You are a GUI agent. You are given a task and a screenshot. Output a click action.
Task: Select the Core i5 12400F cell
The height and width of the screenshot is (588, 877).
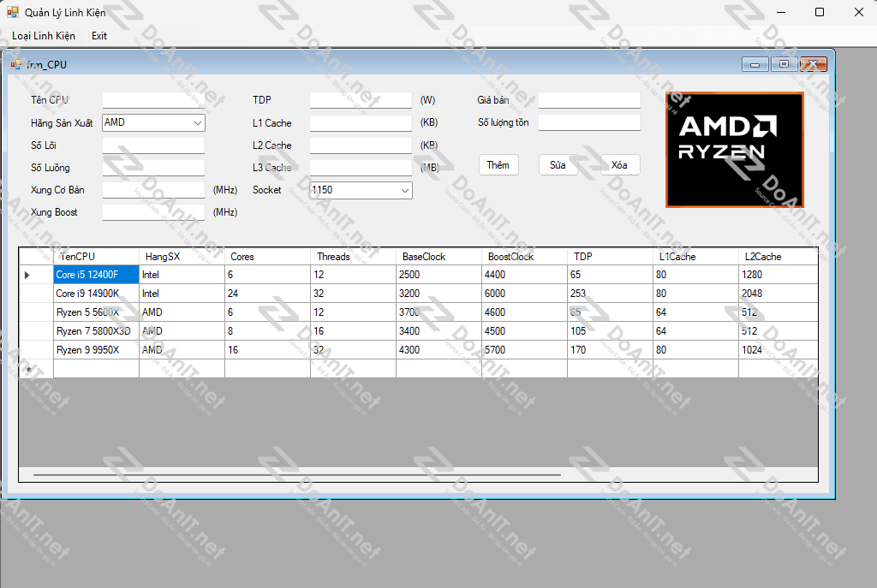[x=96, y=275]
